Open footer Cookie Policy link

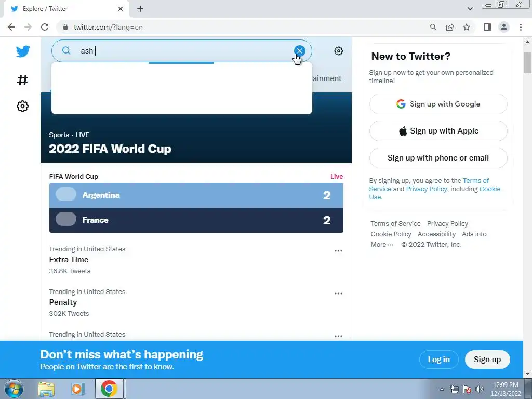[x=391, y=234]
